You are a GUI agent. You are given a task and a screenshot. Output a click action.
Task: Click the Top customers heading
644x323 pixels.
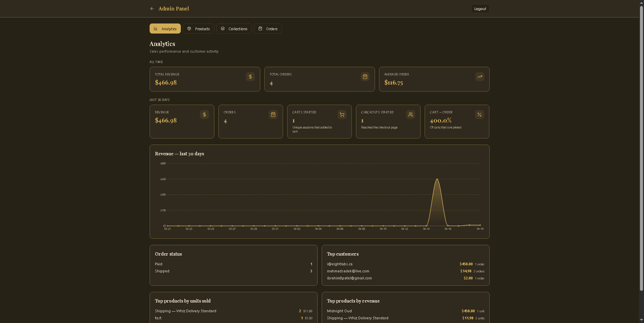[343, 254]
